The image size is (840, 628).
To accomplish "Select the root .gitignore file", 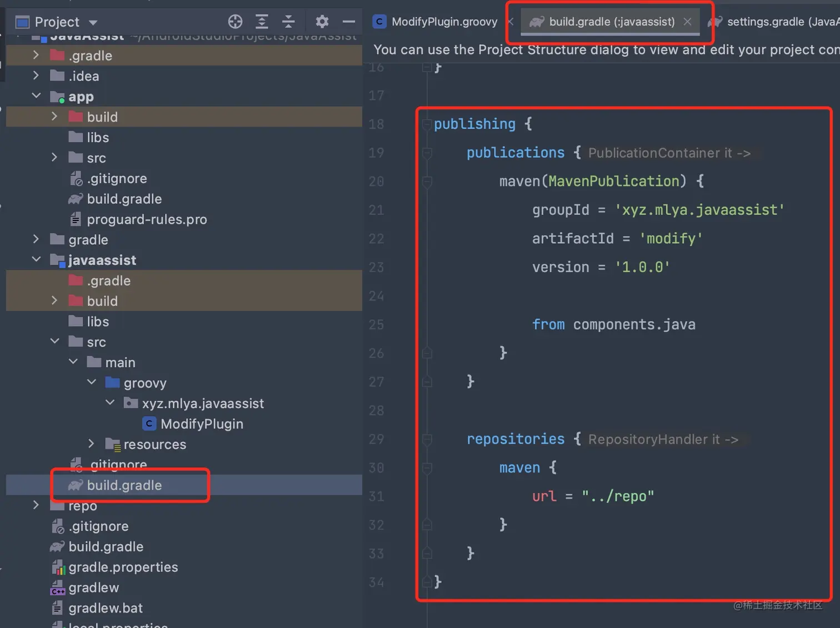I will [x=89, y=526].
